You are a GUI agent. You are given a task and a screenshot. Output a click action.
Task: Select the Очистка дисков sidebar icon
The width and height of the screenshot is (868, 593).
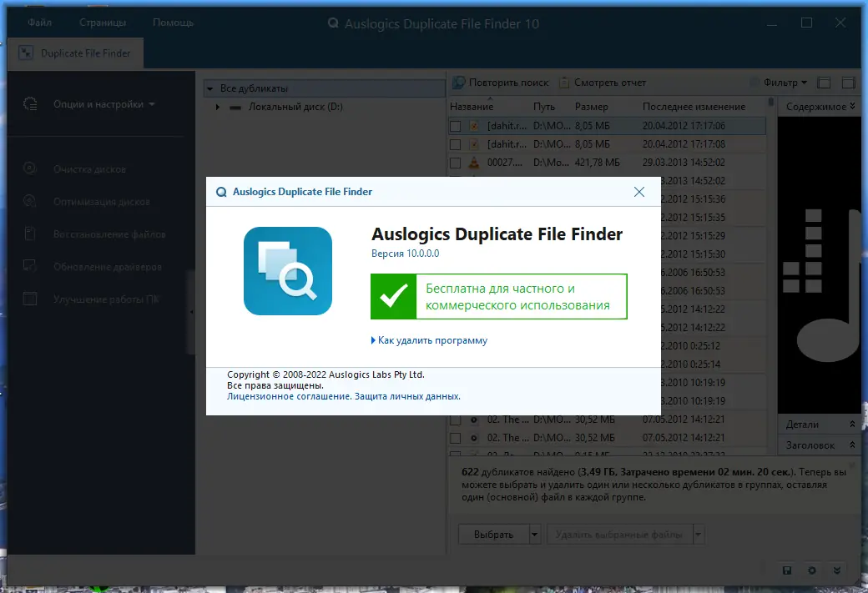[x=31, y=168]
